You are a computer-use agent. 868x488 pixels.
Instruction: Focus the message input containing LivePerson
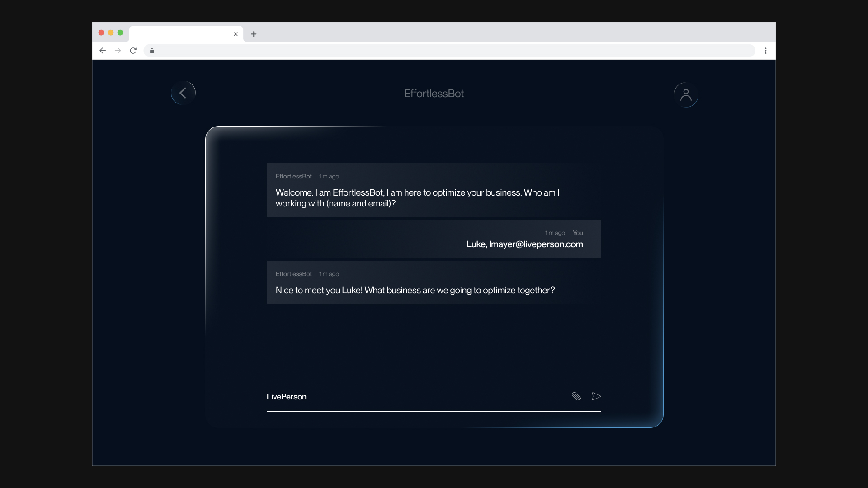tap(407, 397)
